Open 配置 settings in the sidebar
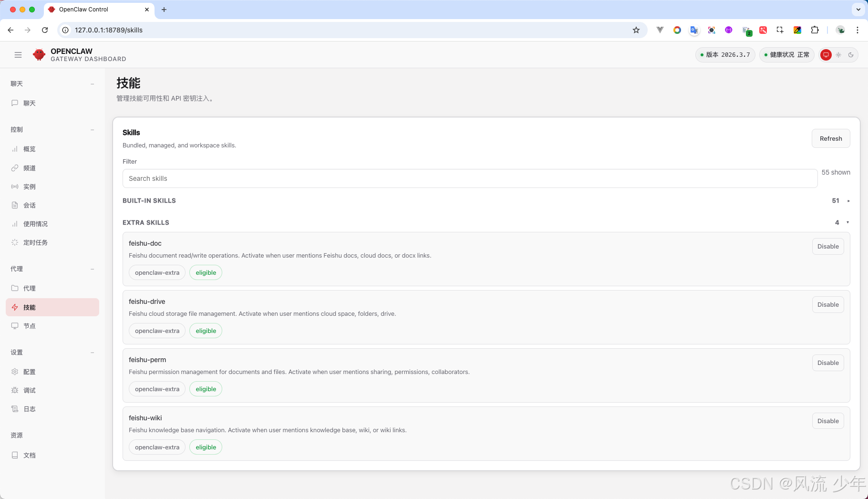Viewport: 868px width, 499px height. tap(30, 372)
